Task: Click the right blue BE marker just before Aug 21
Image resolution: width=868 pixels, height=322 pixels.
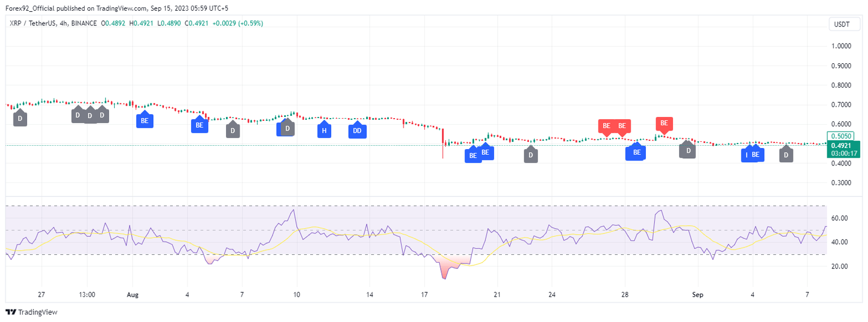Action: click(485, 151)
